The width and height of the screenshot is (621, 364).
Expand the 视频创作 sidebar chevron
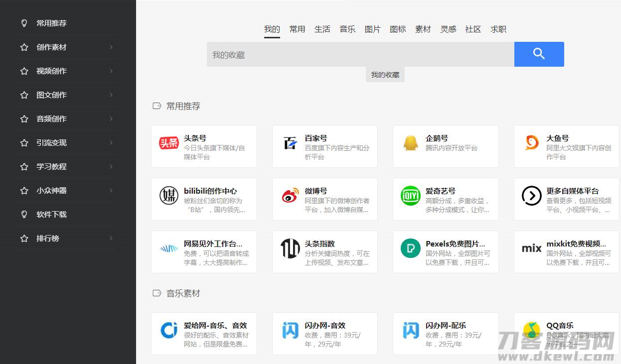point(111,71)
